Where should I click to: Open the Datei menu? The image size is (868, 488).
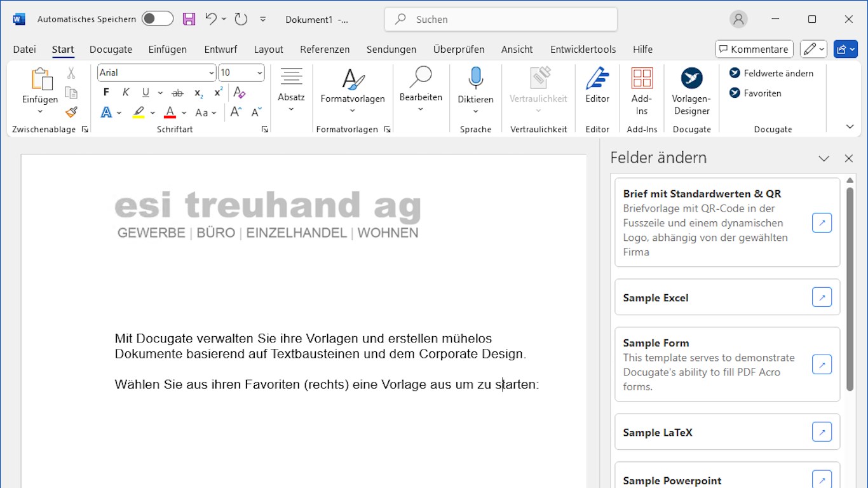point(25,49)
